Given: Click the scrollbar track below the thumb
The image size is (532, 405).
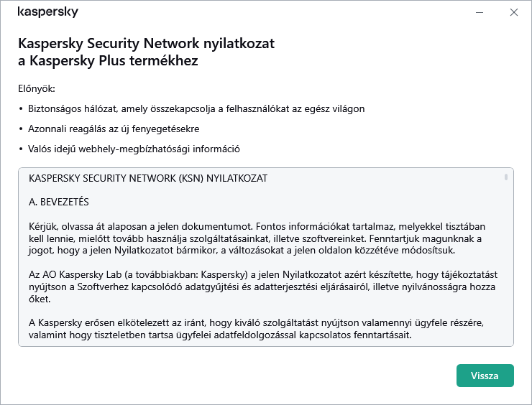Looking at the screenshot, I should tap(506, 273).
